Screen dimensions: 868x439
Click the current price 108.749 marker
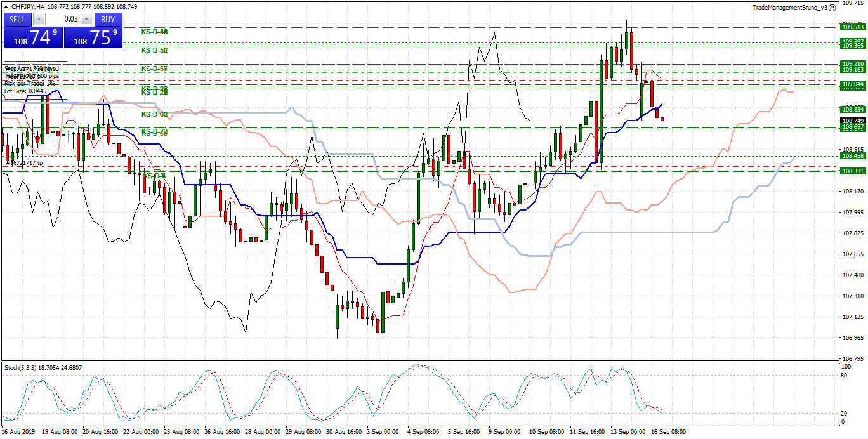[852, 121]
